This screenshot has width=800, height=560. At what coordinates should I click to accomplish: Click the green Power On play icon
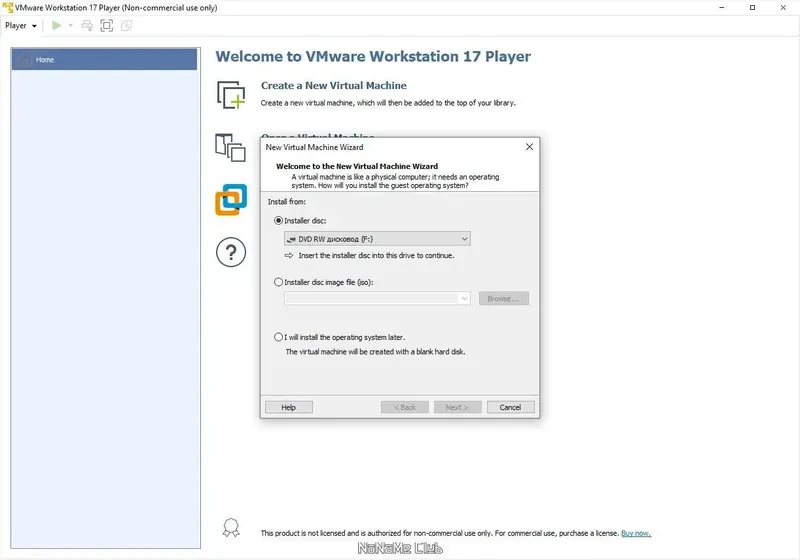(57, 26)
